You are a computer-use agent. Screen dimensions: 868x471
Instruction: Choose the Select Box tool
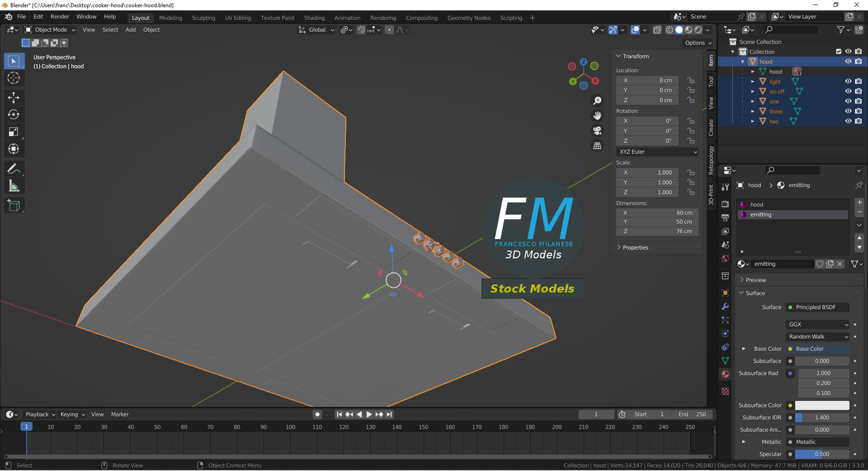[14, 61]
